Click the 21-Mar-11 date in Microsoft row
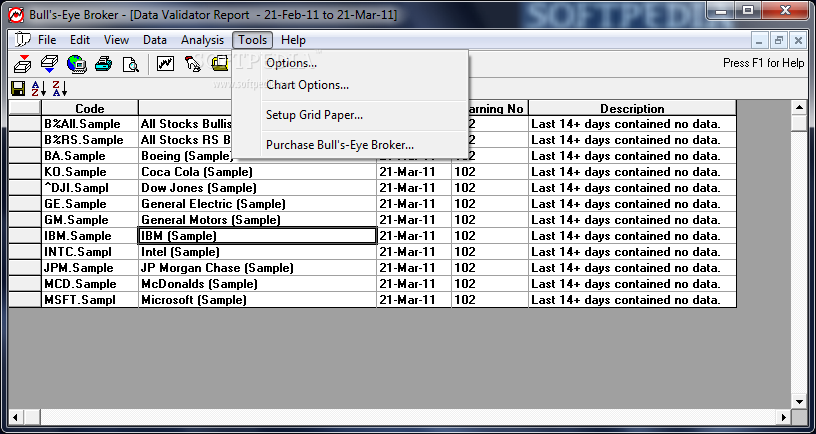 [414, 300]
